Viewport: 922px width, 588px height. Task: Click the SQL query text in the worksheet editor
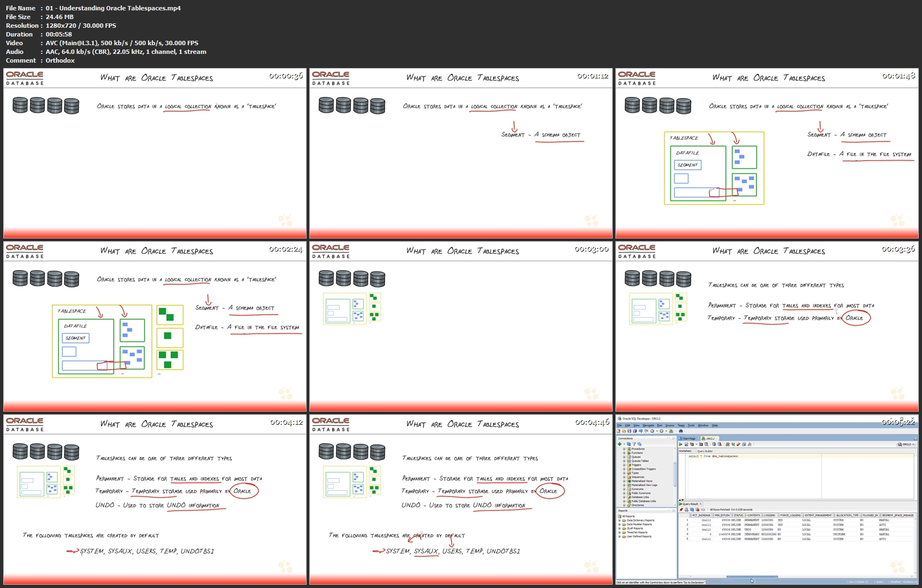click(x=713, y=456)
